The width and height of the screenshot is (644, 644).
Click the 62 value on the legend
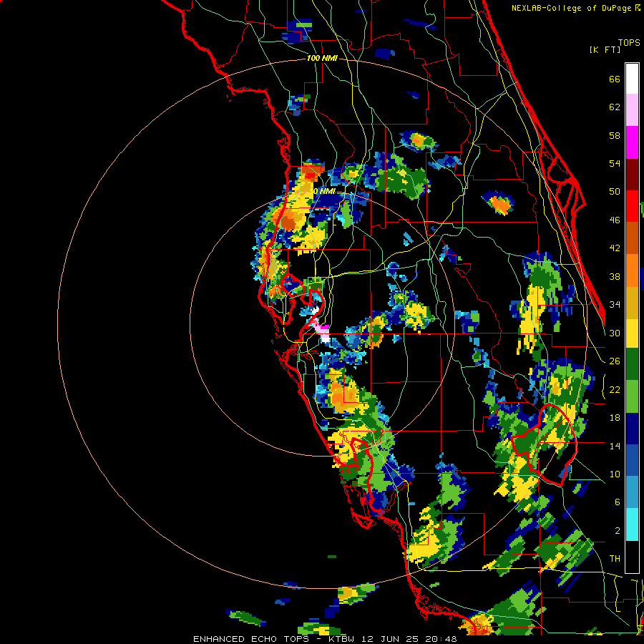coord(615,107)
